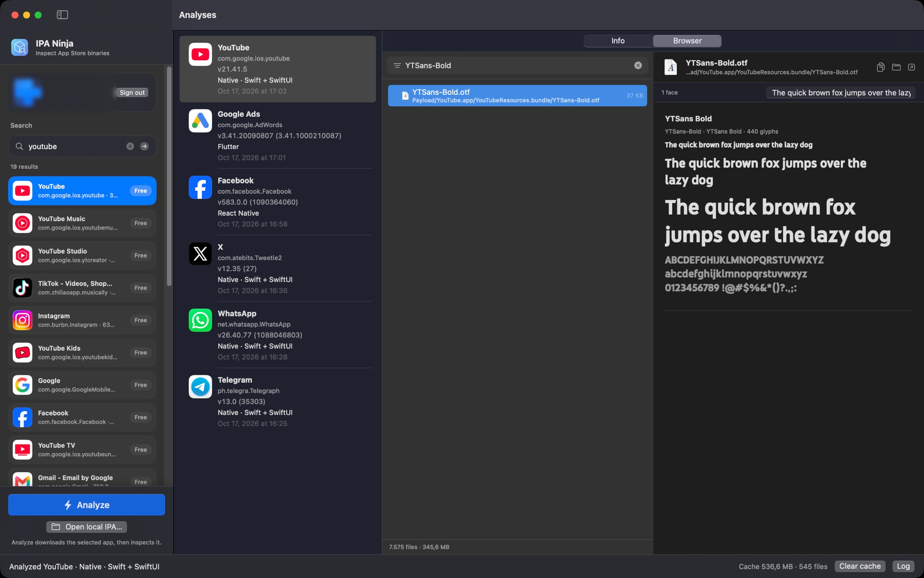The width and height of the screenshot is (924, 578).
Task: Open the Facebook analysis entry
Action: (278, 202)
